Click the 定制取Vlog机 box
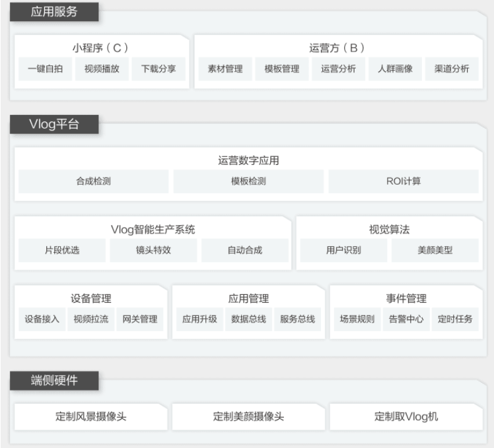Image resolution: width=494 pixels, height=448 pixels. coord(406,417)
